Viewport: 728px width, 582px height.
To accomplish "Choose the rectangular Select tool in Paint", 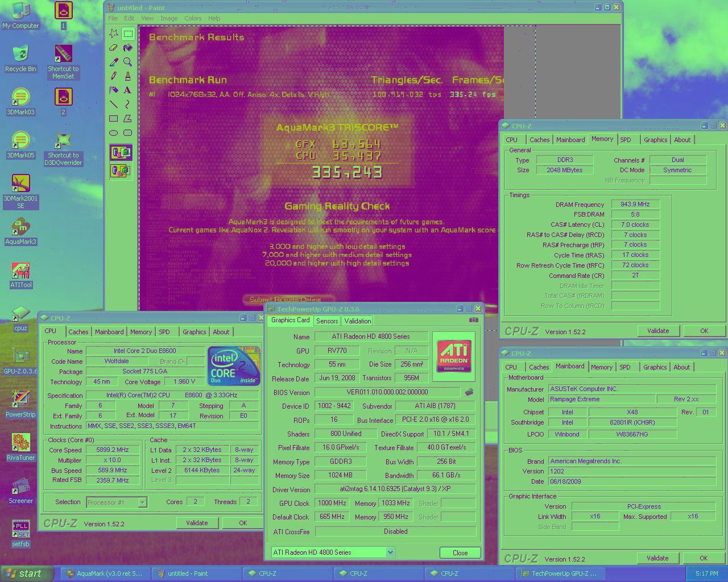I will click(128, 34).
